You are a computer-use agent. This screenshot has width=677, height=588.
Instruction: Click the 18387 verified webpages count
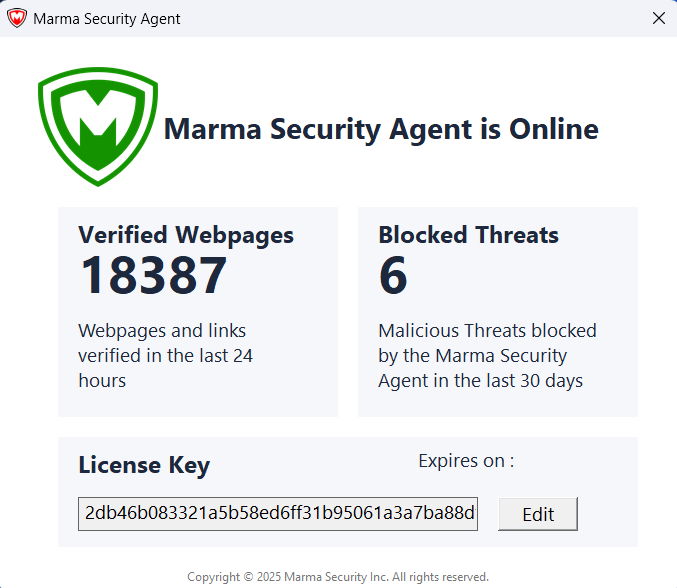(153, 276)
